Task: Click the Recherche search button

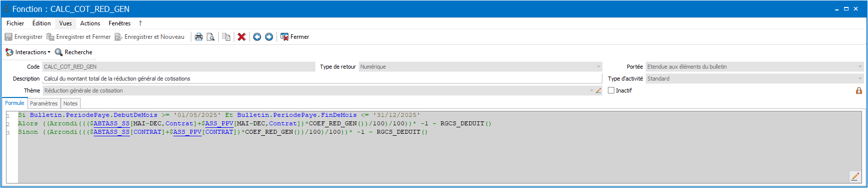Action: click(74, 52)
